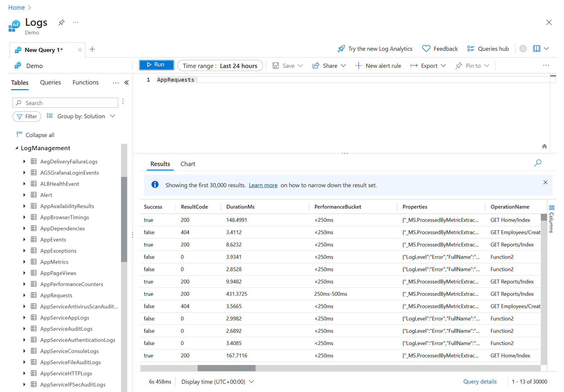
Task: Switch to the Chart tab
Action: [x=188, y=164]
